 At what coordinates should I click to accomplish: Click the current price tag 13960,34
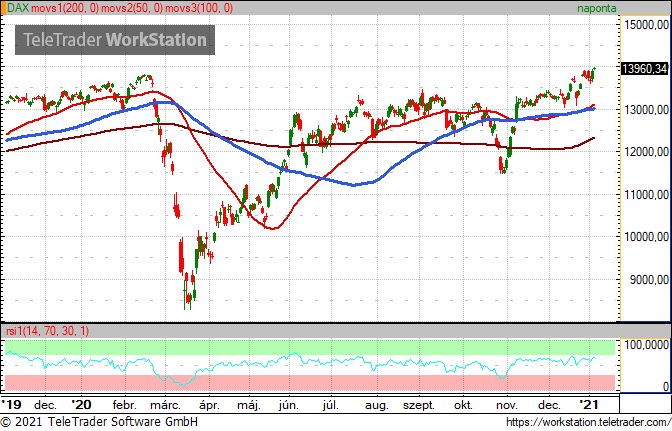644,69
